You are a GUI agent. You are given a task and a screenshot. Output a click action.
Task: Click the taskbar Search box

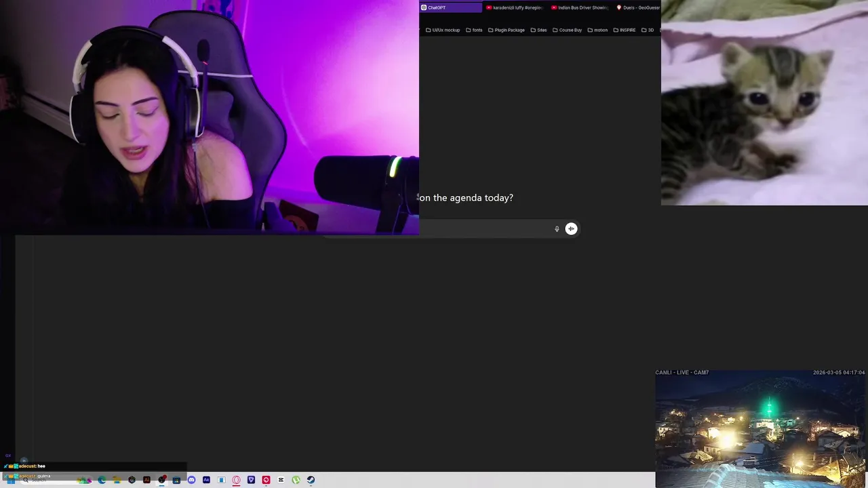tap(56, 480)
